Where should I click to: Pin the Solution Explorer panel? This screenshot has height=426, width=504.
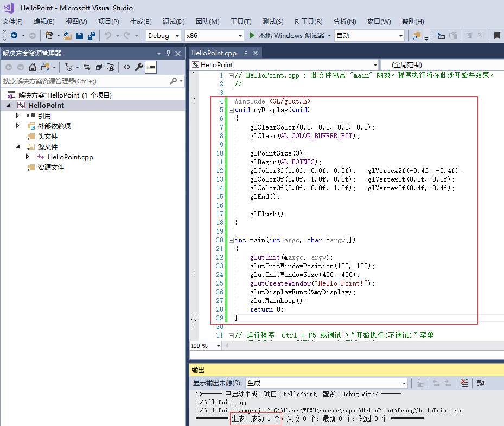(x=168, y=53)
